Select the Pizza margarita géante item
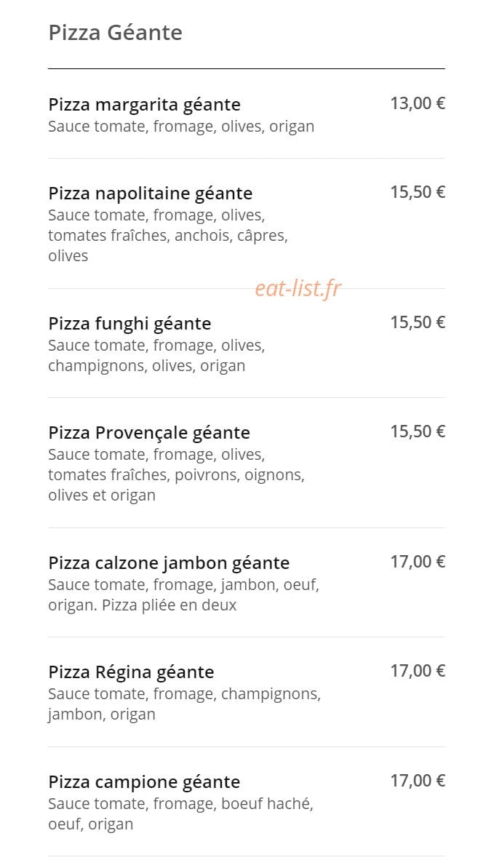 click(x=144, y=105)
